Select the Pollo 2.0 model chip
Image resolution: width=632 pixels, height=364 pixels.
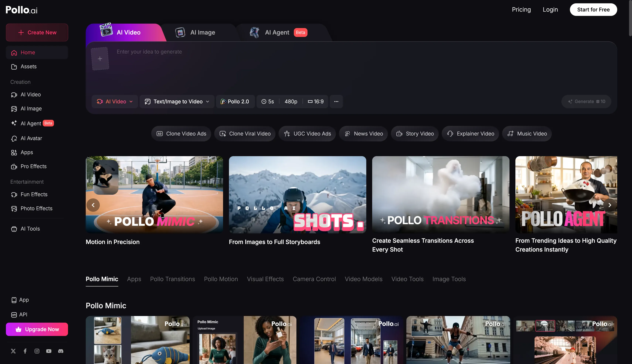tap(235, 102)
